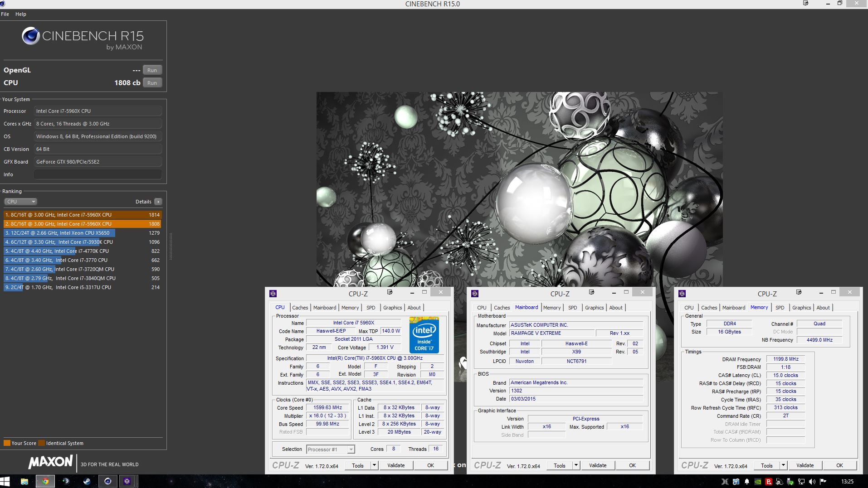The width and height of the screenshot is (868, 488).
Task: Click the Intel Core i7 logo badge
Action: [x=424, y=335]
